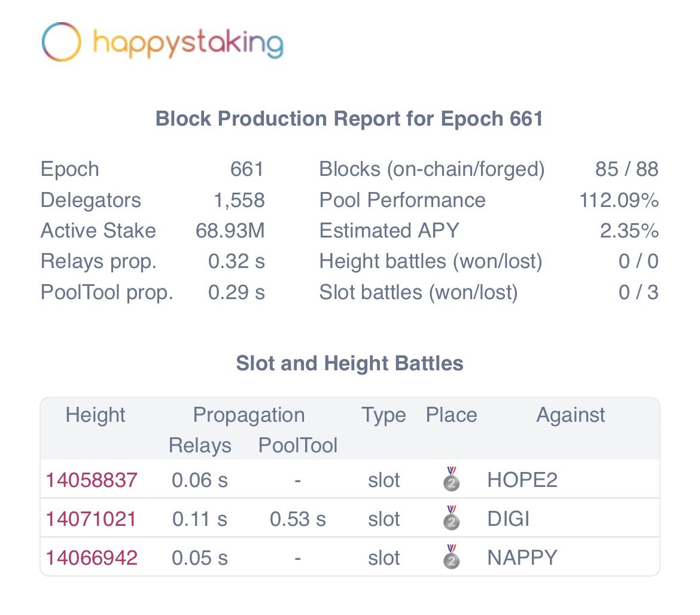
Task: Click the 0 / 3 slot battles value
Action: click(x=638, y=293)
